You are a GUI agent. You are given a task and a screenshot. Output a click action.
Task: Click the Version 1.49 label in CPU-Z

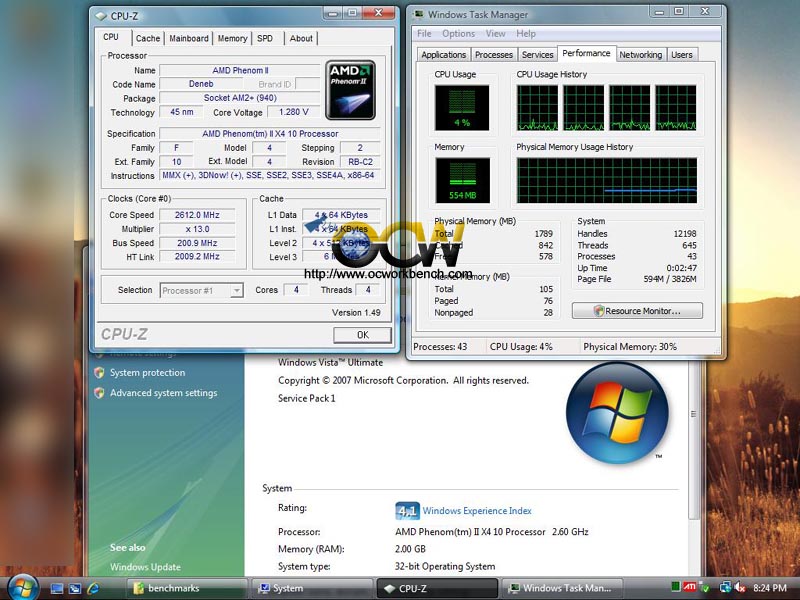(x=356, y=312)
